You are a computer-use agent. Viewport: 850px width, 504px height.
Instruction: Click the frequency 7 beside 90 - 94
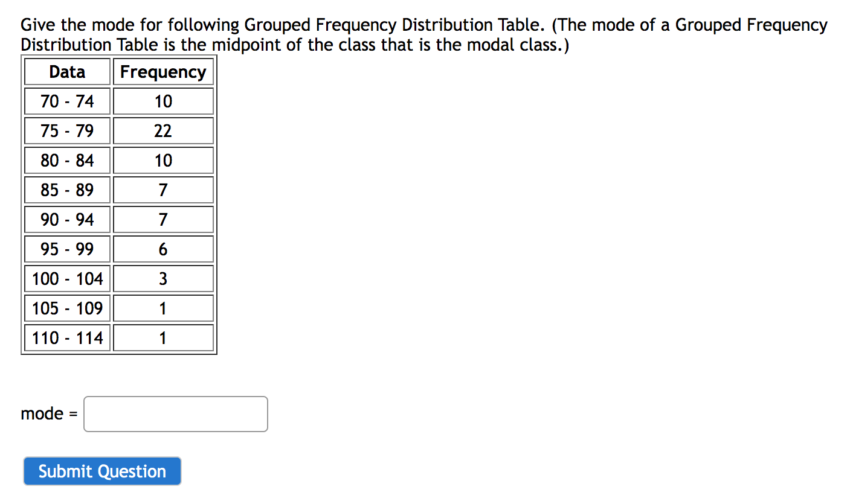(163, 219)
